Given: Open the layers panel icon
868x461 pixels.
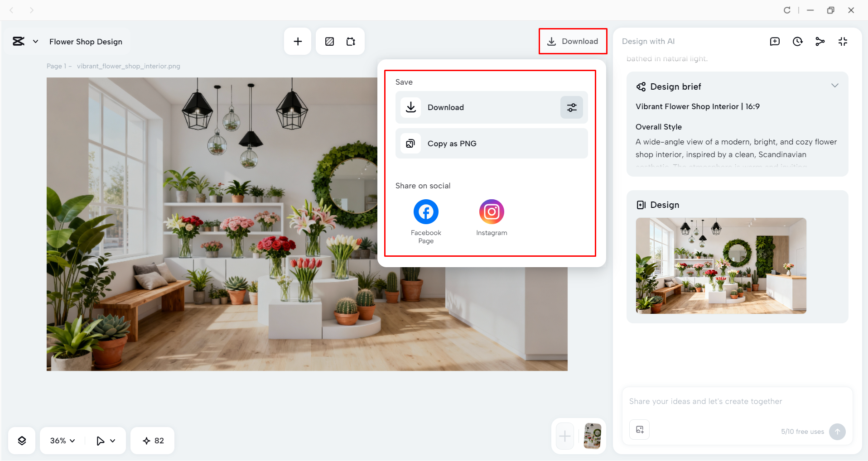Looking at the screenshot, I should click(x=22, y=441).
